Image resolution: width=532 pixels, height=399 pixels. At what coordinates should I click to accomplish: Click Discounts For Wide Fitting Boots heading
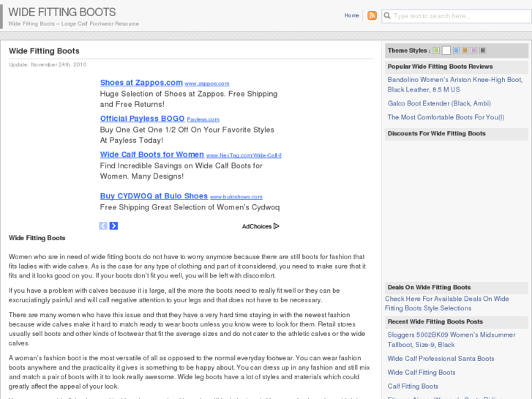tap(437, 133)
